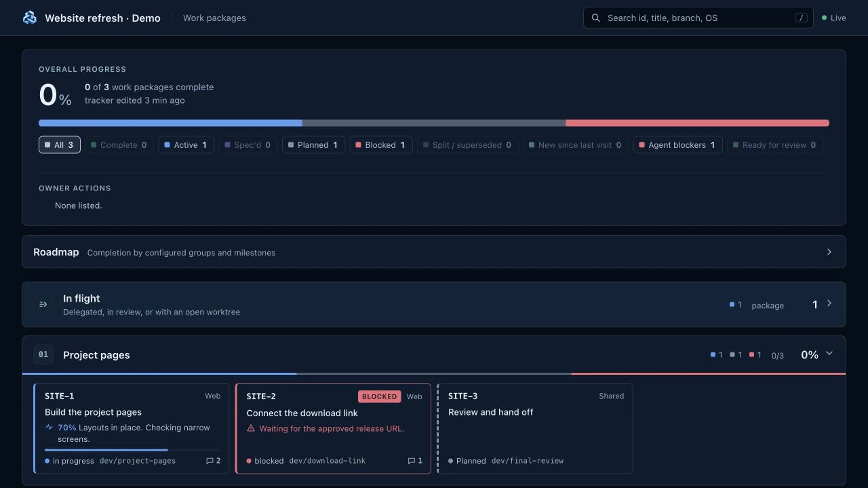This screenshot has height=488, width=868.
Task: Expand the Roadmap section chevron
Action: 829,252
